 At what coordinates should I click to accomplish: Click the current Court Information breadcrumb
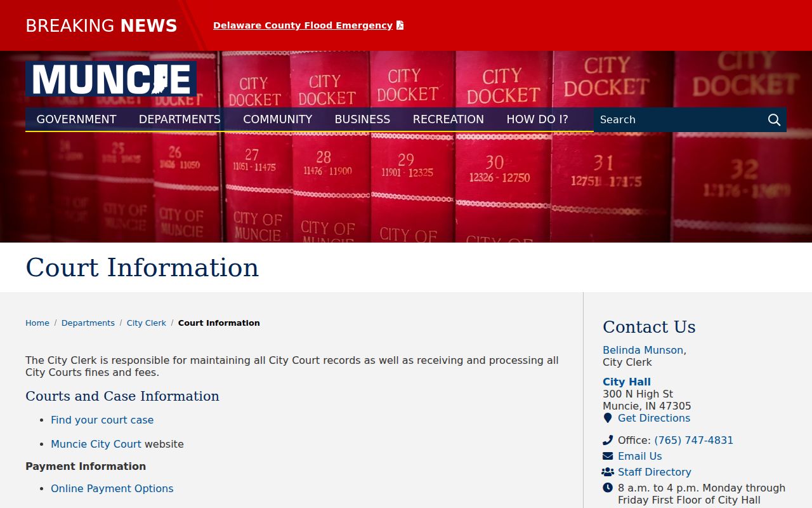[219, 323]
